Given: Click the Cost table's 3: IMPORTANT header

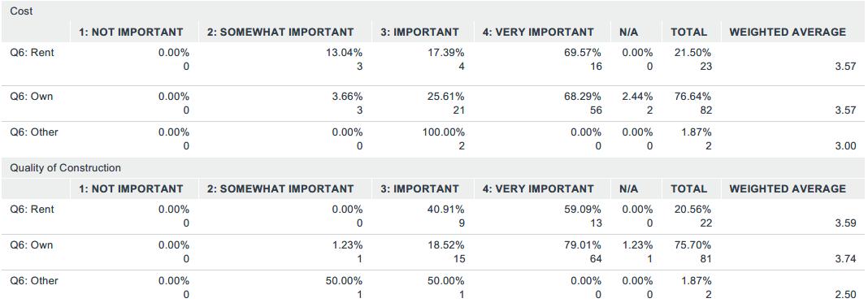Looking at the screenshot, I should tap(419, 32).
